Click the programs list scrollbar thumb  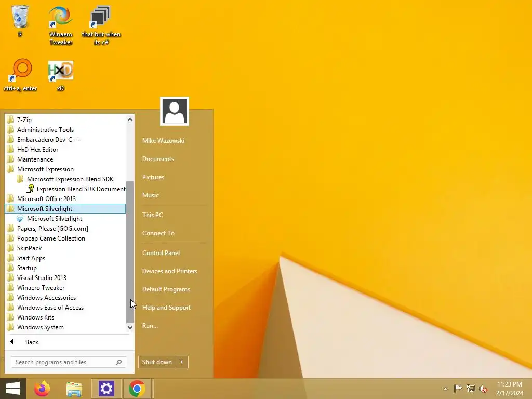pos(130,252)
